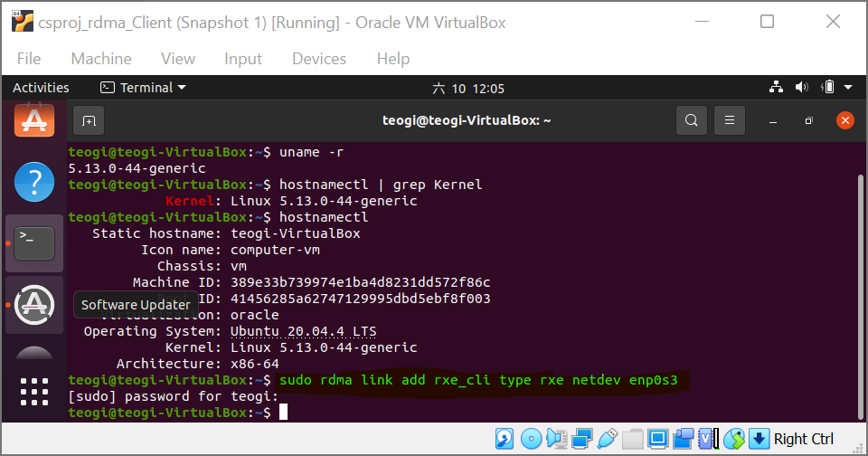Click the terminal cursor at the last prompt
This screenshot has width=868, height=456.
(283, 412)
